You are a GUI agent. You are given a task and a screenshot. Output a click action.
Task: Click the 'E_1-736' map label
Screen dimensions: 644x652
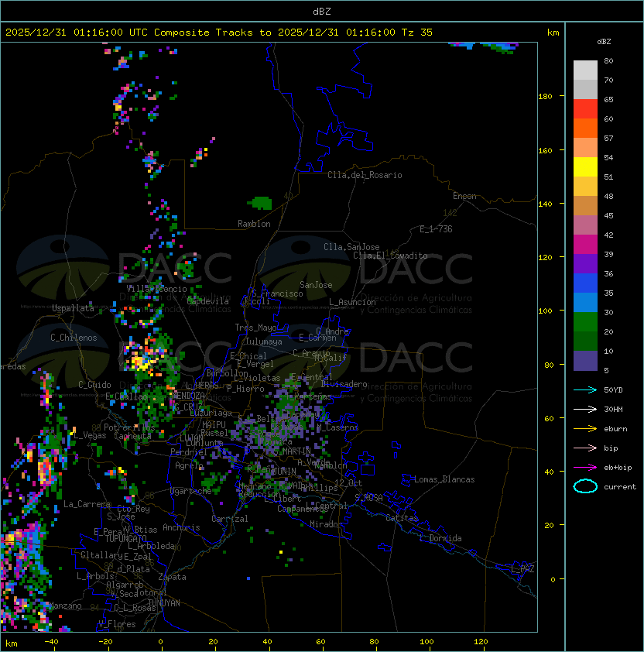coord(436,229)
